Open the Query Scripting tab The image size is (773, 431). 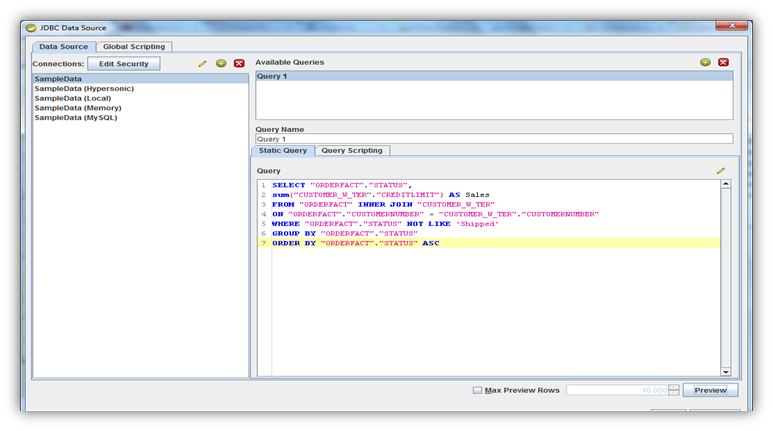click(x=353, y=150)
